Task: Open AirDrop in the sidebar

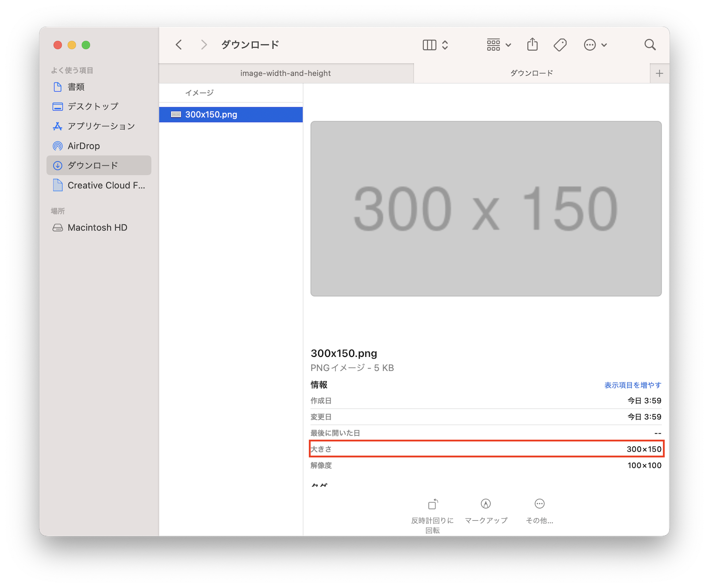Action: pos(99,146)
